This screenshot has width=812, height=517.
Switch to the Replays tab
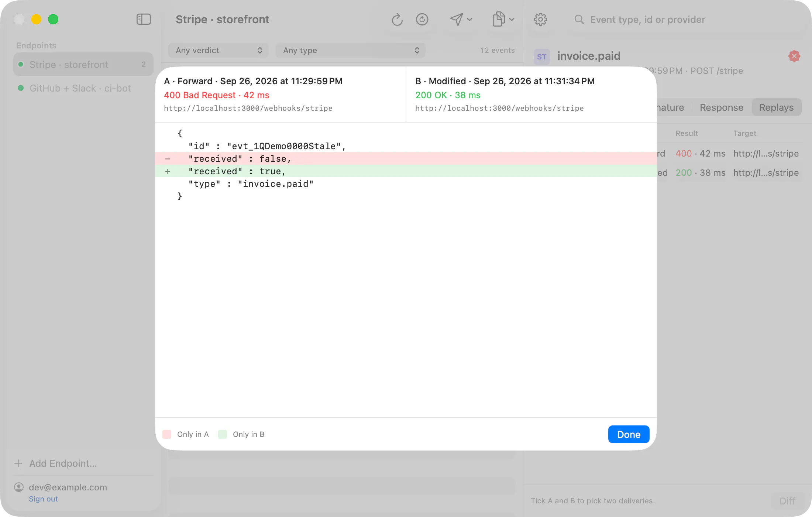click(776, 107)
